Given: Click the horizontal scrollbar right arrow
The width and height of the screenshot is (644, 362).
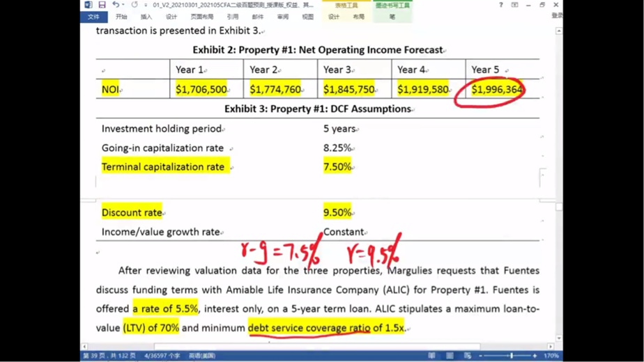Looking at the screenshot, I should [x=551, y=347].
